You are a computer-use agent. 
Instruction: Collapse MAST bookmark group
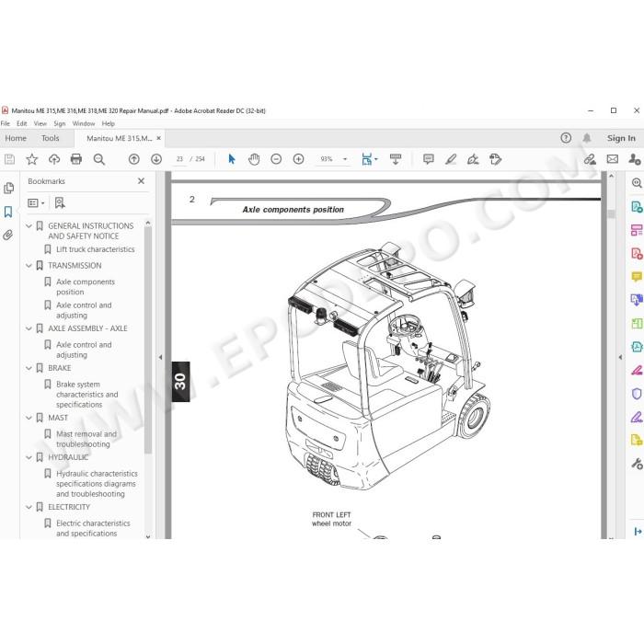click(29, 418)
